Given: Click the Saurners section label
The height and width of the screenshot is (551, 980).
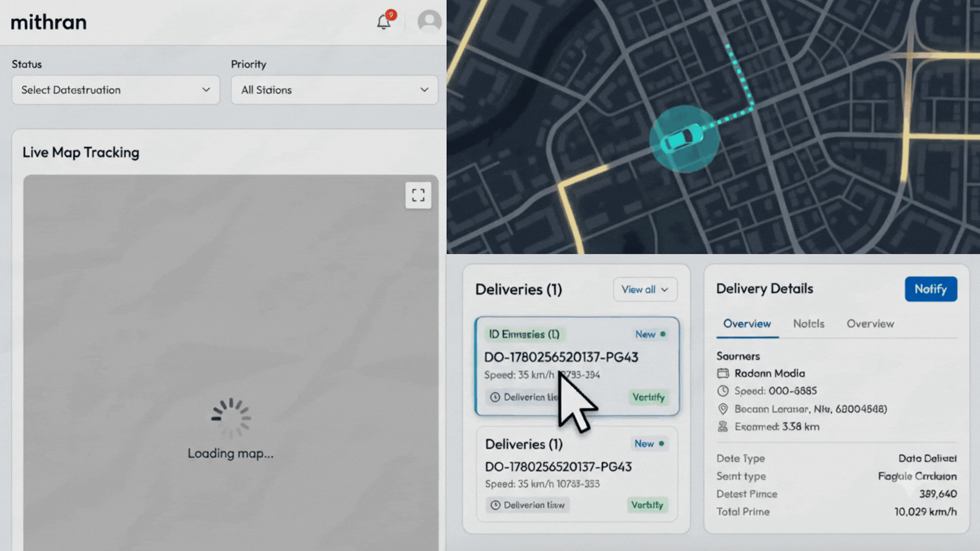Looking at the screenshot, I should pyautogui.click(x=738, y=356).
